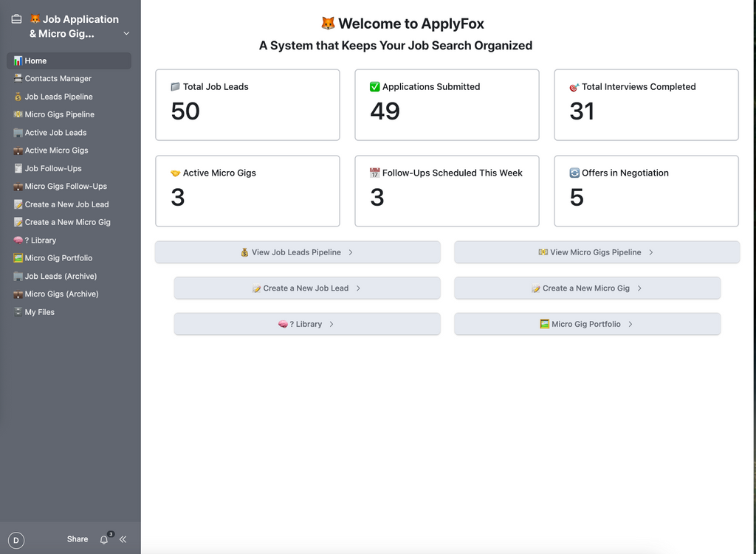Open Job Leads (Archive) in the sidebar
Viewport: 756px width, 554px height.
pyautogui.click(x=69, y=276)
